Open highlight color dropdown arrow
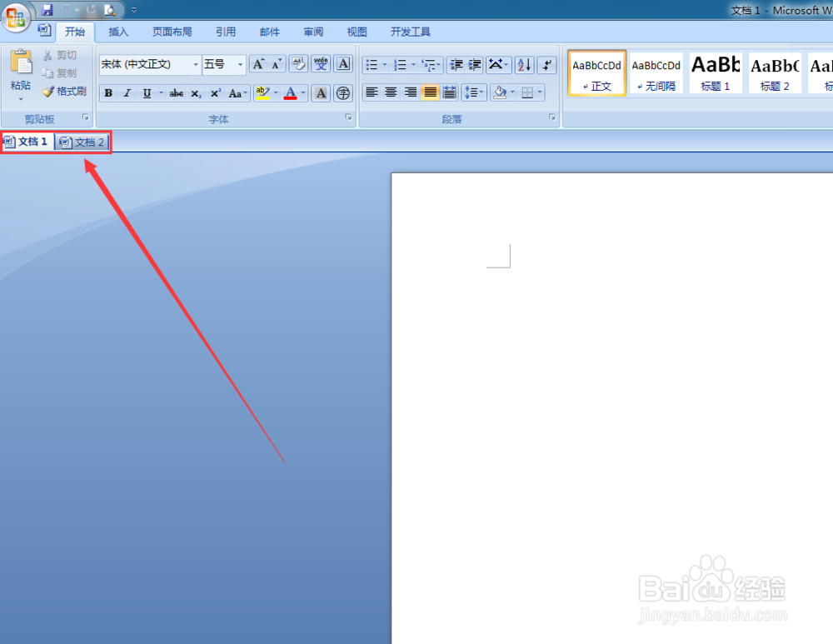The image size is (833, 644). (x=276, y=93)
